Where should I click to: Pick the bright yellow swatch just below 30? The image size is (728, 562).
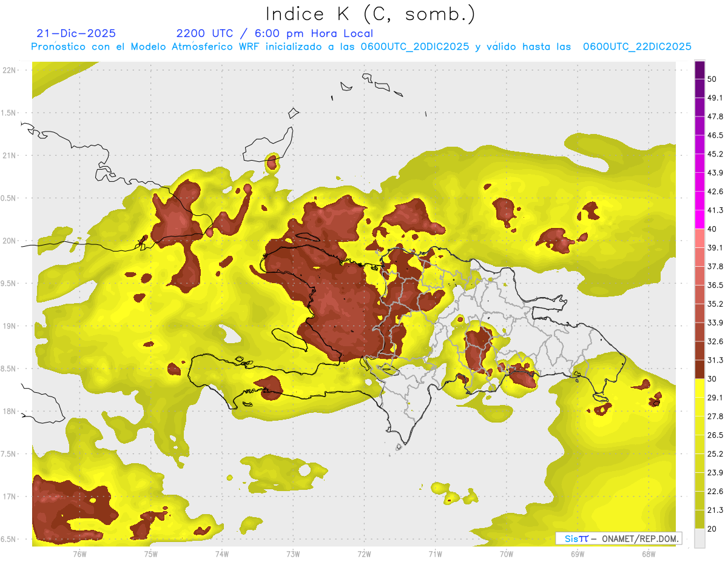tap(700, 388)
